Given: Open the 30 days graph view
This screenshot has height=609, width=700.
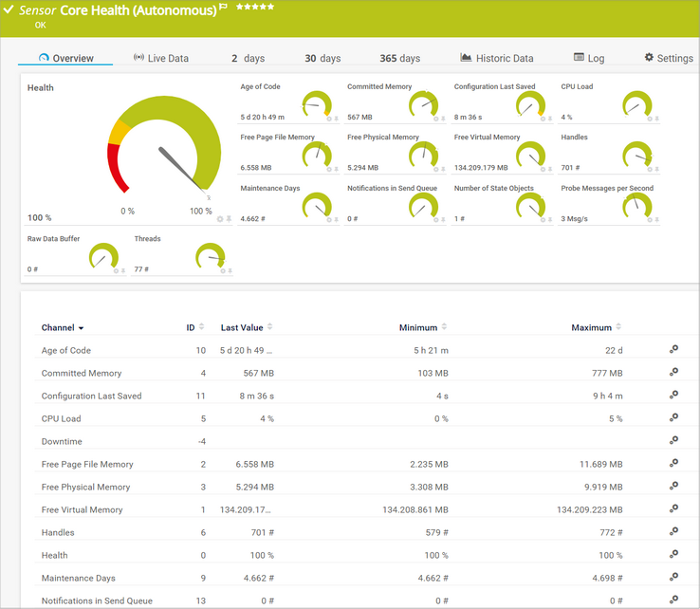Looking at the screenshot, I should coord(322,58).
